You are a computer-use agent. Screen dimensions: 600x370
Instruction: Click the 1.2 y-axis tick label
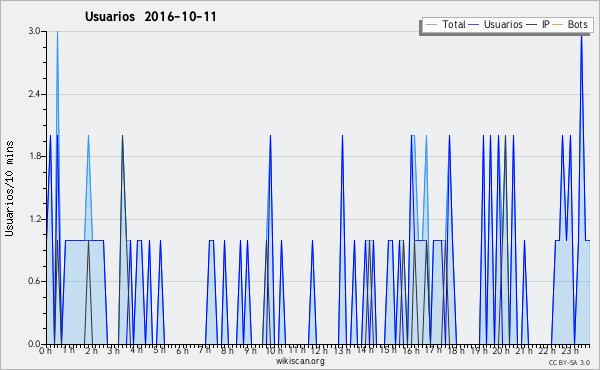pyautogui.click(x=34, y=219)
